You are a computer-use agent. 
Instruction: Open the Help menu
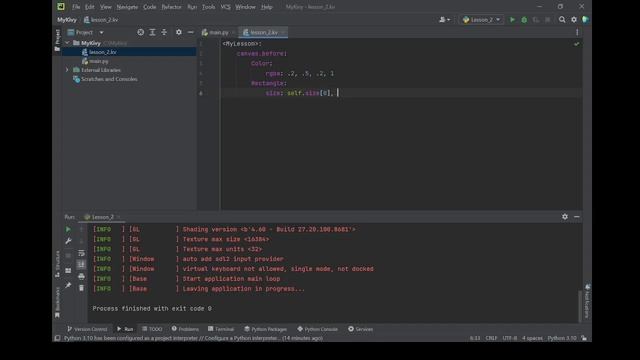[x=267, y=7]
